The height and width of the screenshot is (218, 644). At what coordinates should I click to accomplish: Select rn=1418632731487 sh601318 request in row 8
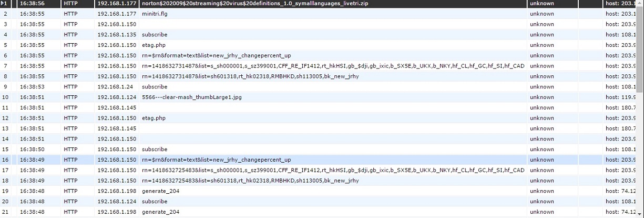pos(250,76)
